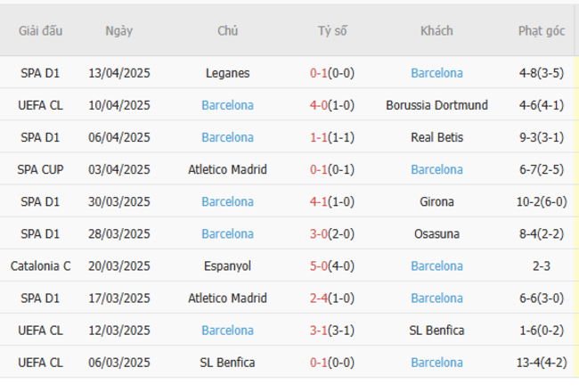This screenshot has width=579, height=392.
Task: Click the "Ngày" column header
Action: coord(118,31)
